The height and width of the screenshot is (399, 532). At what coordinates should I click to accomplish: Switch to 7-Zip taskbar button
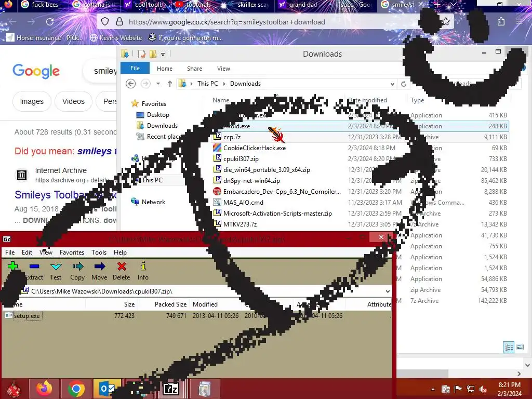point(171,389)
